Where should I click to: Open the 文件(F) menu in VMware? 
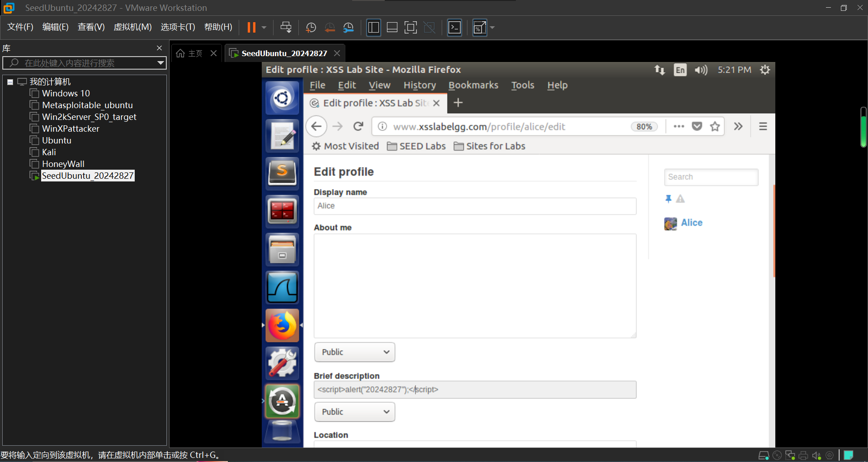point(20,27)
